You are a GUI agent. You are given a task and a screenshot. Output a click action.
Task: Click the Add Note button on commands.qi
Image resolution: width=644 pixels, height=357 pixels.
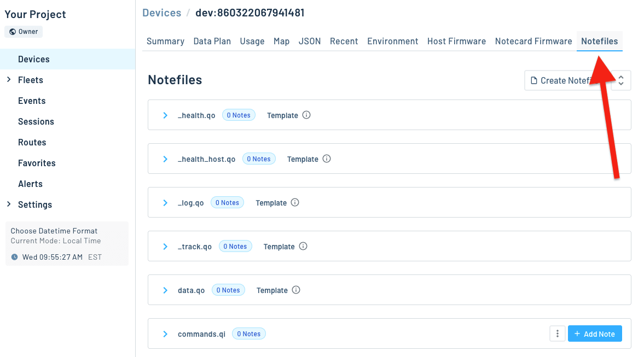[595, 333]
